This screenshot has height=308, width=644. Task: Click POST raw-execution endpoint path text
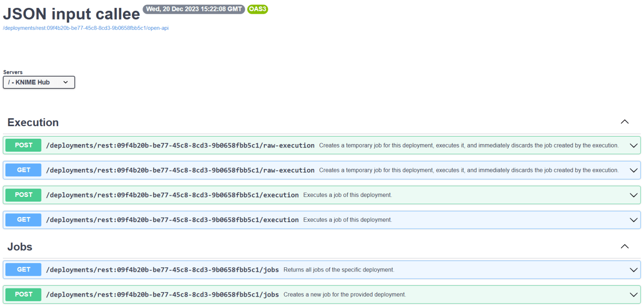[180, 145]
